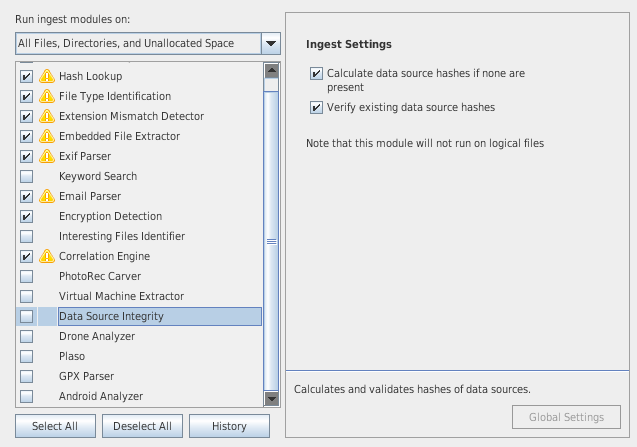The height and width of the screenshot is (447, 637).
Task: Click the warning icon beside File Type Identification
Action: coord(46,97)
